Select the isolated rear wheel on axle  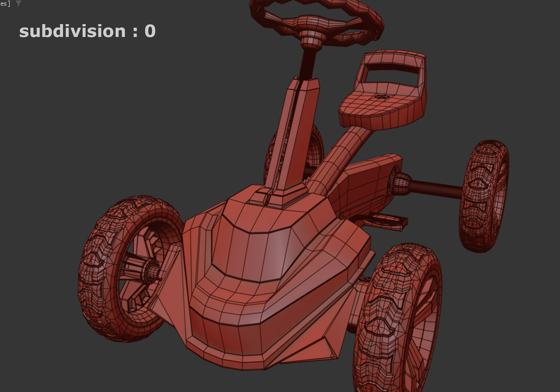484,196
